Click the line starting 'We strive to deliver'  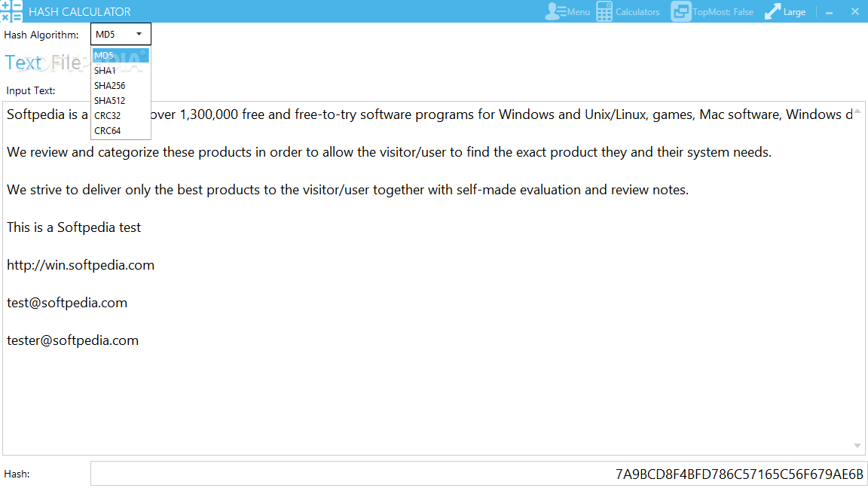pyautogui.click(x=347, y=190)
